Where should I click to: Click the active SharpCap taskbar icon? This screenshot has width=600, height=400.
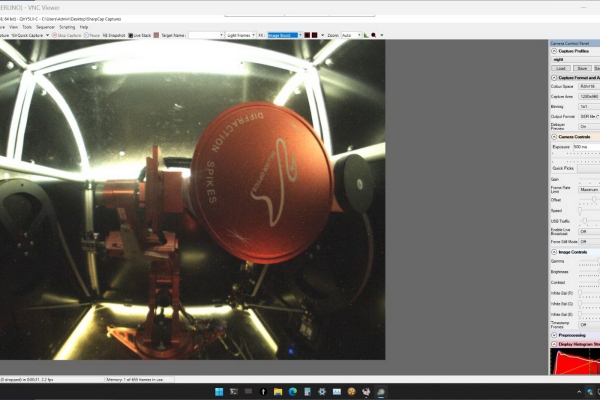[x=381, y=392]
